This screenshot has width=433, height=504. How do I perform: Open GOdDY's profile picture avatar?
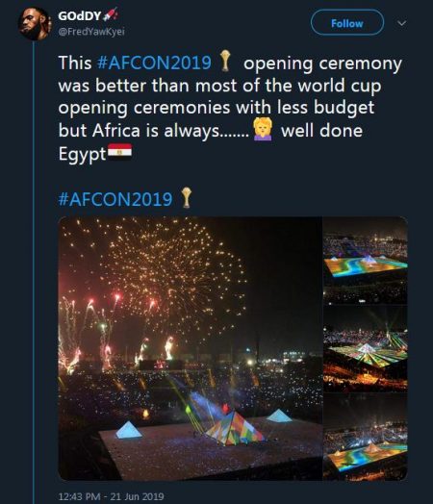click(35, 24)
